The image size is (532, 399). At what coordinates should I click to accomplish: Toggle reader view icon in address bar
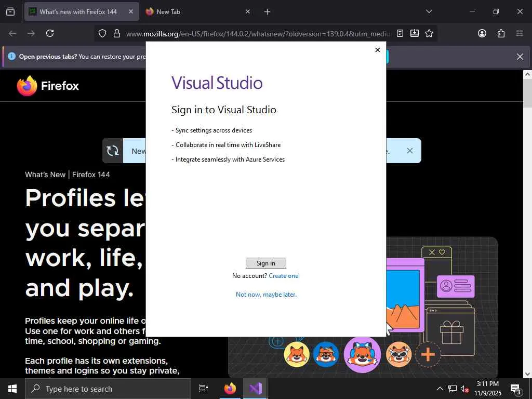(x=400, y=33)
